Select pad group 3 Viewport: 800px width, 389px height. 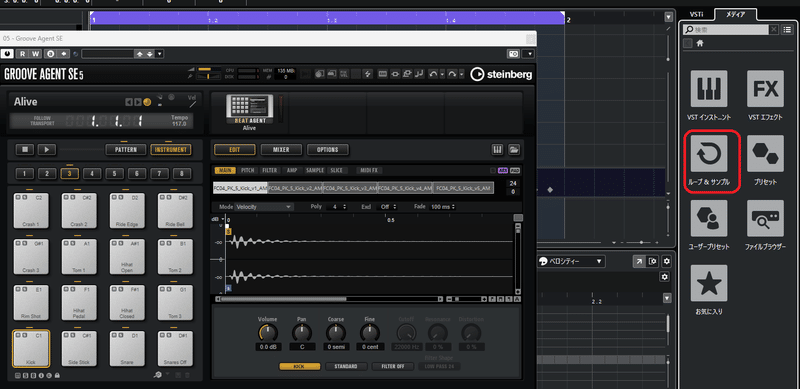[x=69, y=174]
